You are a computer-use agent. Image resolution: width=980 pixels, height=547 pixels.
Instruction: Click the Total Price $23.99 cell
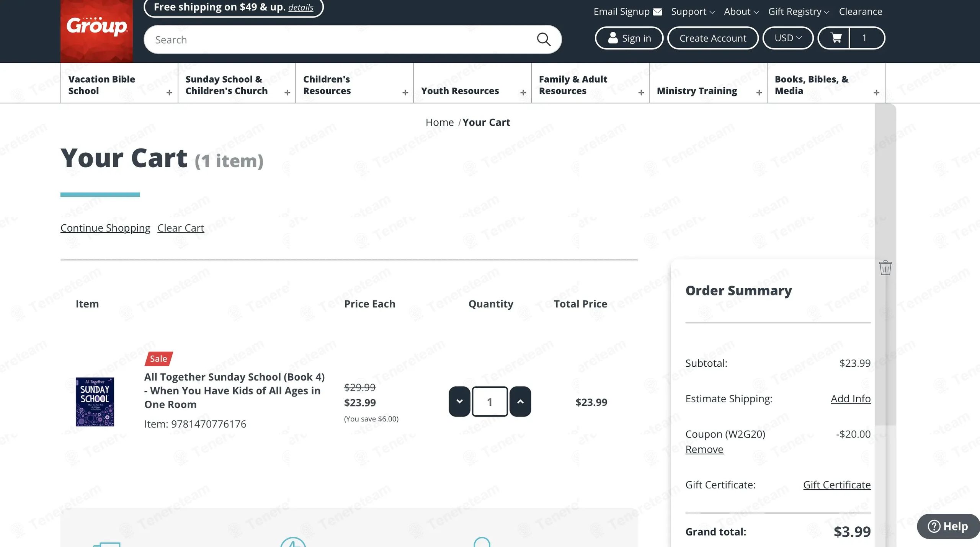tap(591, 402)
